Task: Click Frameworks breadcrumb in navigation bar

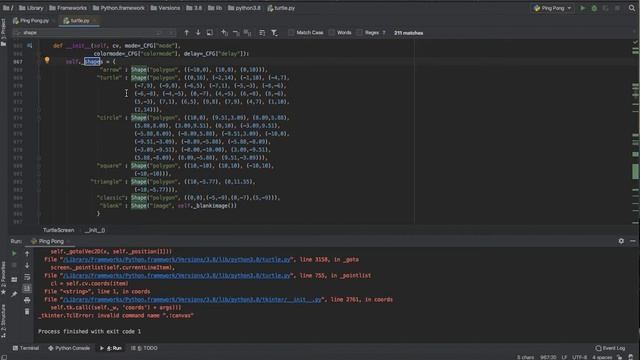Action: point(68,8)
